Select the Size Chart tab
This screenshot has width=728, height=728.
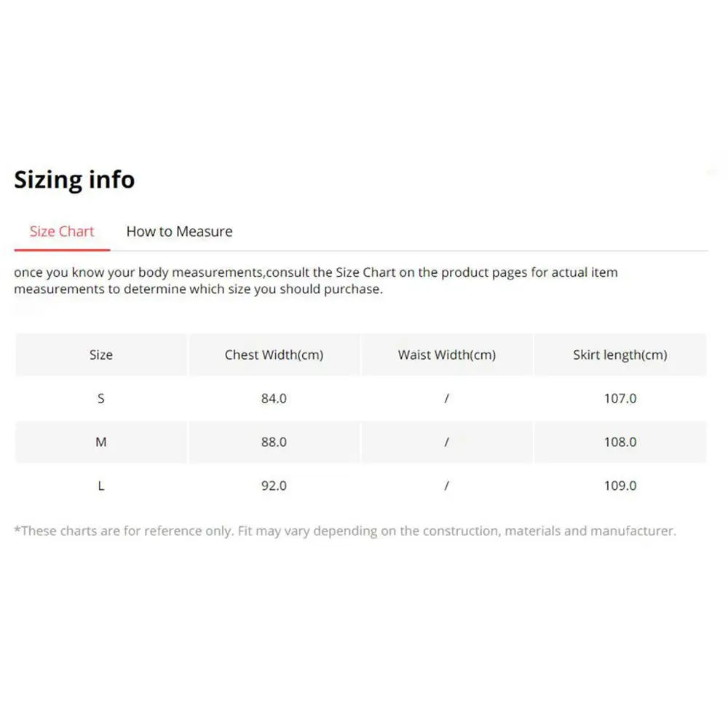point(62,231)
